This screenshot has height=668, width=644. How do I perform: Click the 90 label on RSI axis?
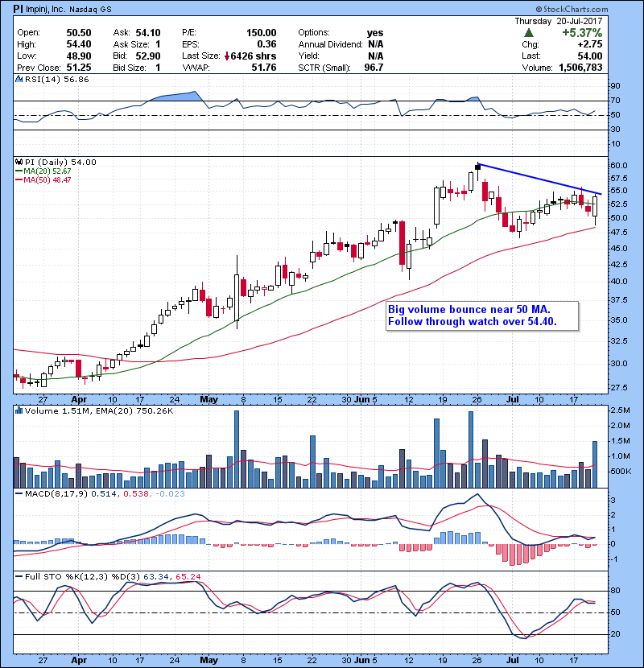(615, 86)
